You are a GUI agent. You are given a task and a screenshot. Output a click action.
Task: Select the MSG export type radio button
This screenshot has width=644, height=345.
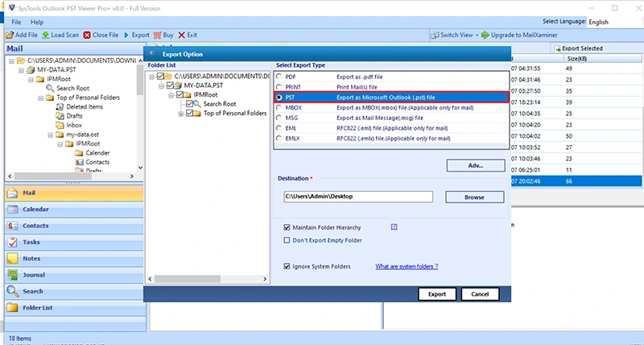(x=279, y=118)
